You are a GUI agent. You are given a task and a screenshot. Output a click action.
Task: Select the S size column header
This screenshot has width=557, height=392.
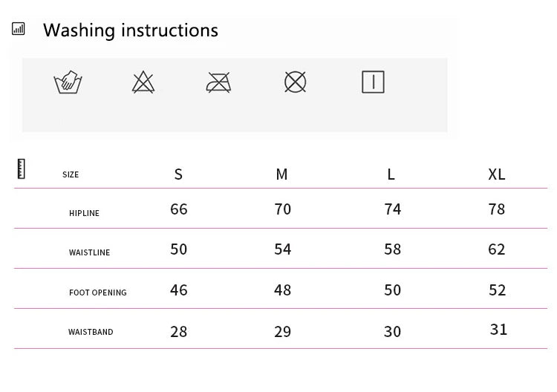click(178, 174)
